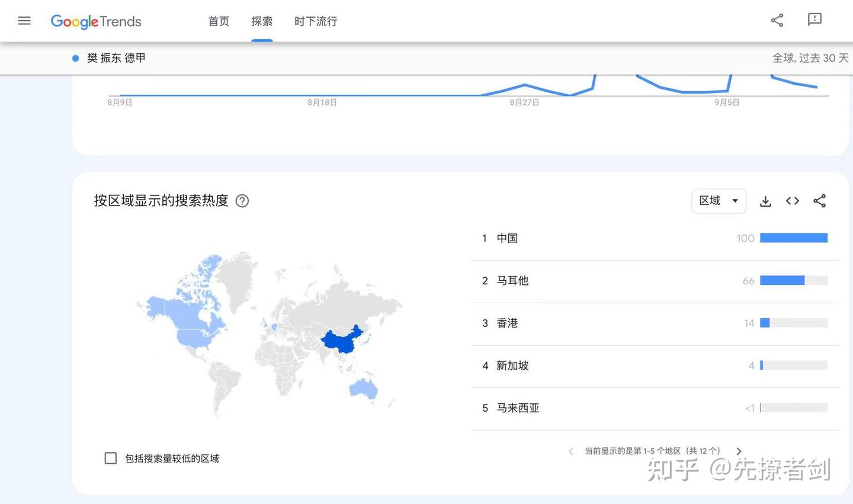Open the 中国 region row

[655, 238]
